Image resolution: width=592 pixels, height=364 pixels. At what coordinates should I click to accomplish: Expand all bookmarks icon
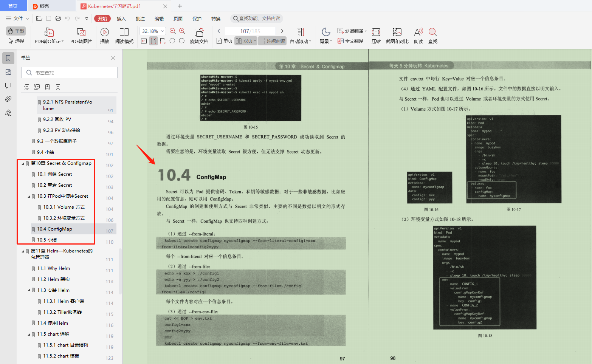(x=26, y=87)
